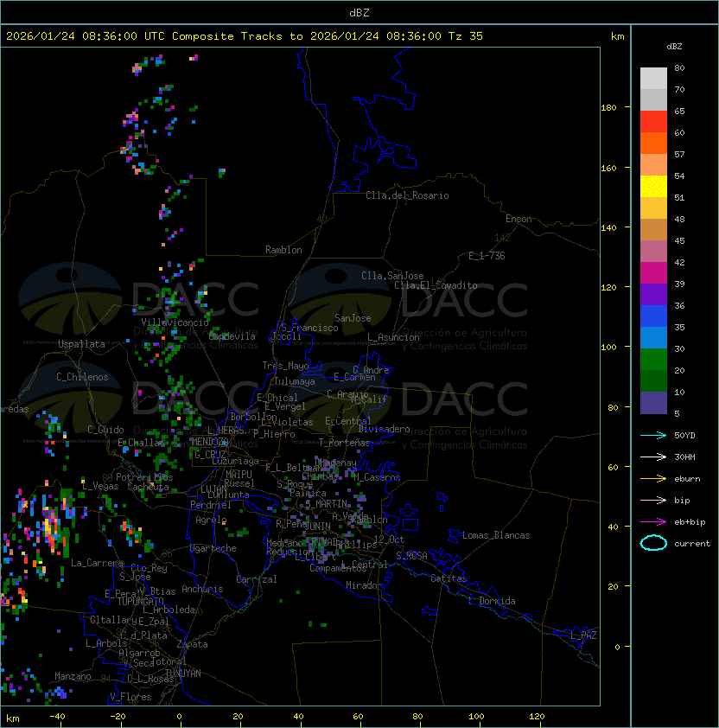The image size is (719, 728).
Task: Click the C_Chilenos place label
Action: (82, 377)
